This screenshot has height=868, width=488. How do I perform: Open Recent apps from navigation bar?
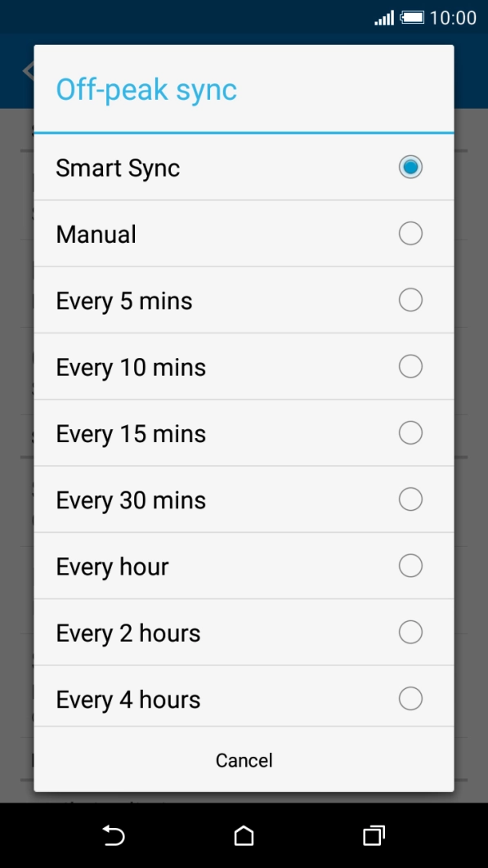[373, 835]
